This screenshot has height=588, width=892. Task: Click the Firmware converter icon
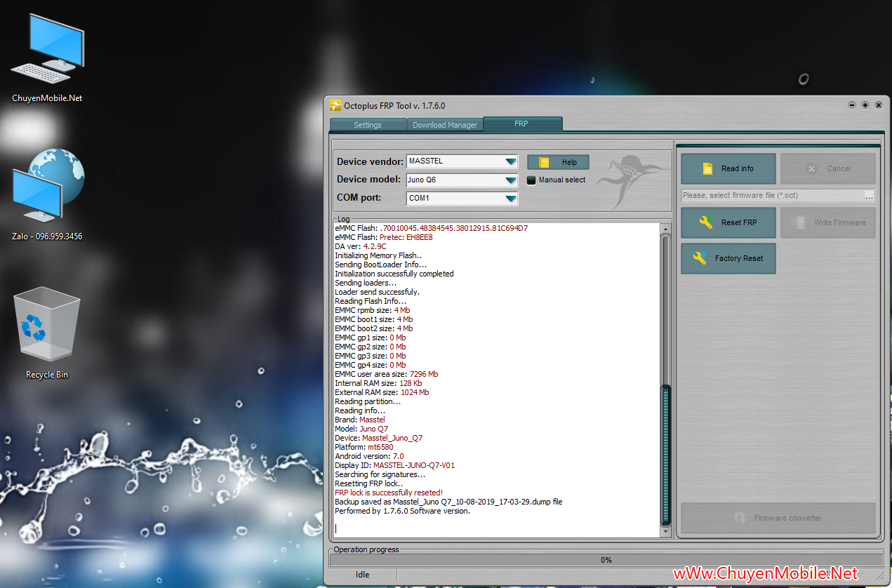click(x=739, y=518)
